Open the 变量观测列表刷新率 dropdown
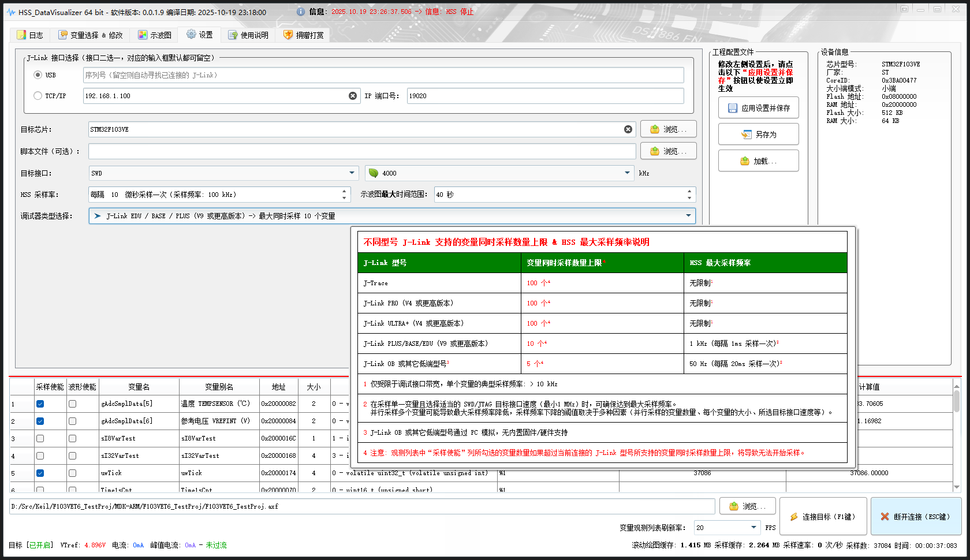Image resolution: width=970 pixels, height=560 pixels. tap(753, 527)
